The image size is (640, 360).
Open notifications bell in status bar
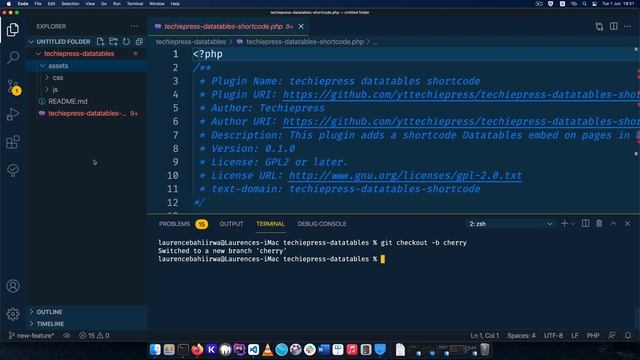click(628, 336)
